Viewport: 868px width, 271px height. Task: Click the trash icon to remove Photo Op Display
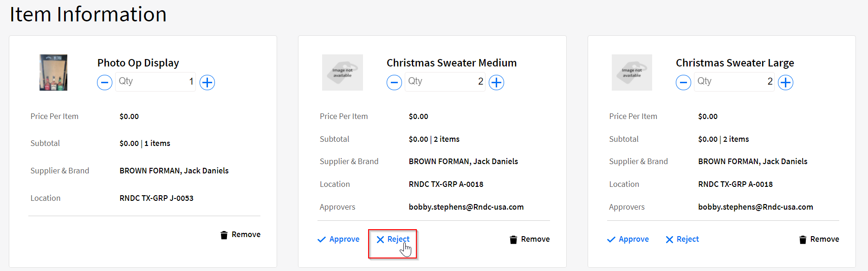click(x=225, y=234)
